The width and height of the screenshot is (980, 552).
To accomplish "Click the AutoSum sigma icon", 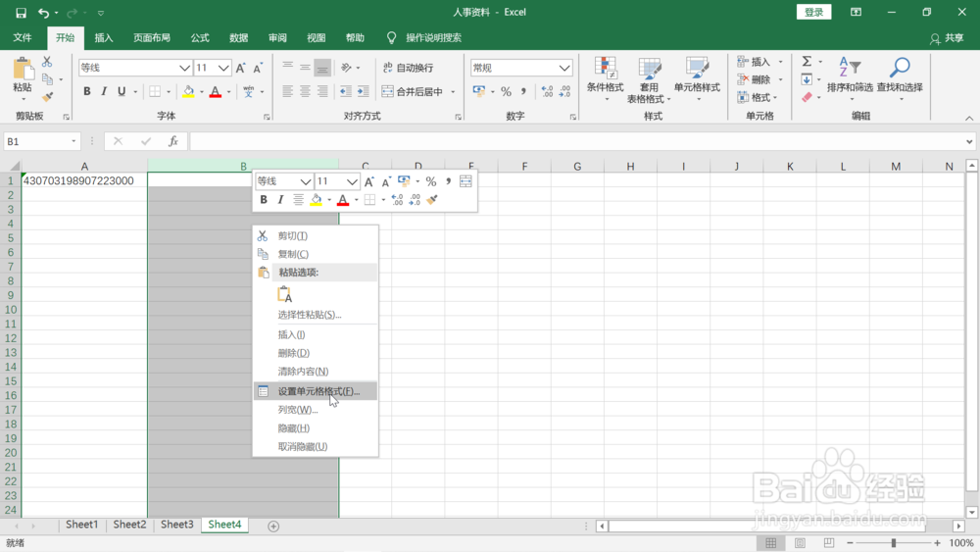I will pos(807,61).
